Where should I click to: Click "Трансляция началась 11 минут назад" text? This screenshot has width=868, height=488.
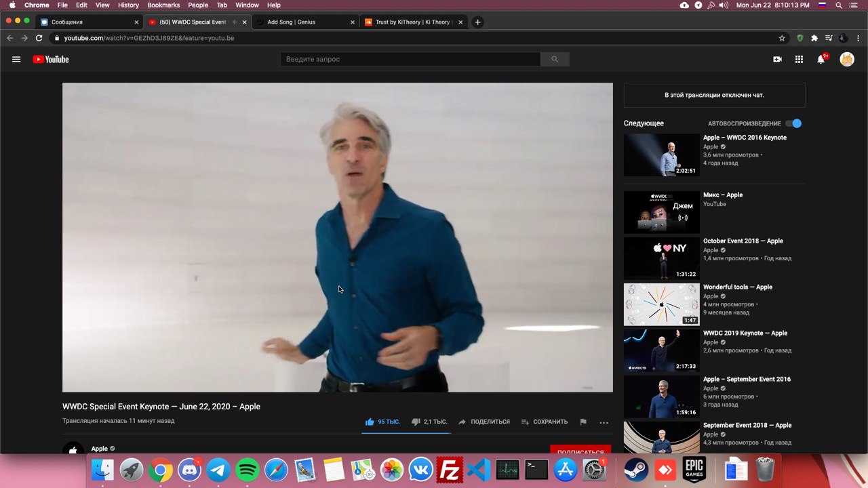(119, 421)
